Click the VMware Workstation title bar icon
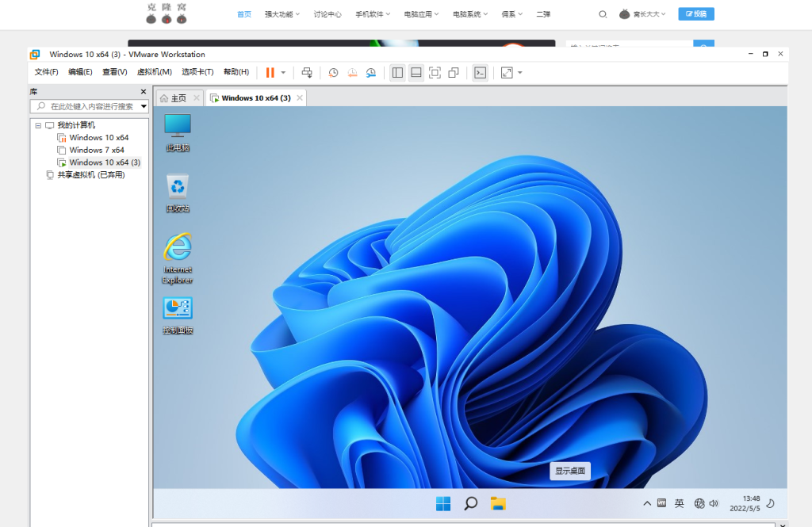Viewport: 812px width, 527px height. [35, 55]
